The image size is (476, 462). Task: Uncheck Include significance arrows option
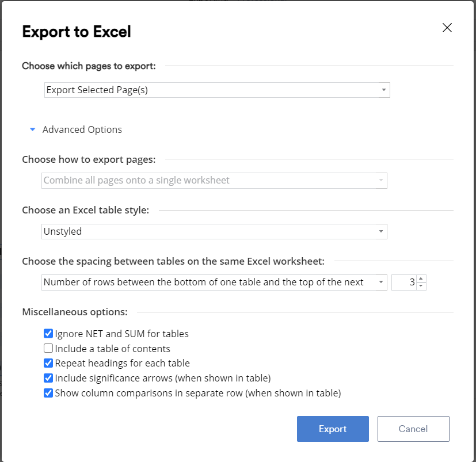pyautogui.click(x=48, y=377)
